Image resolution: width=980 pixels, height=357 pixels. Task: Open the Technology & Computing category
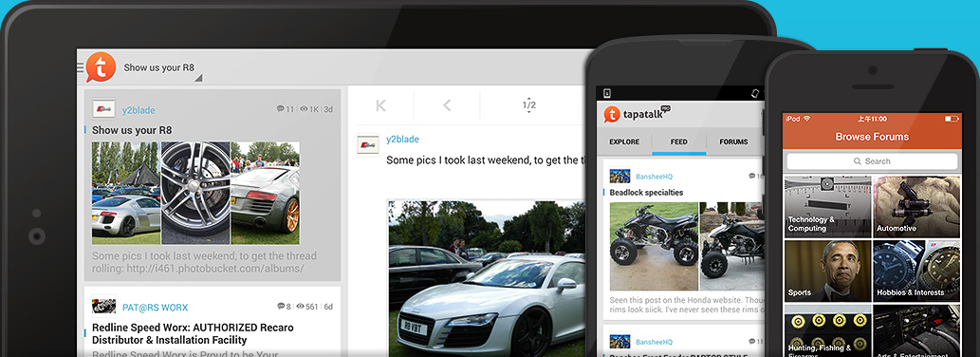827,206
